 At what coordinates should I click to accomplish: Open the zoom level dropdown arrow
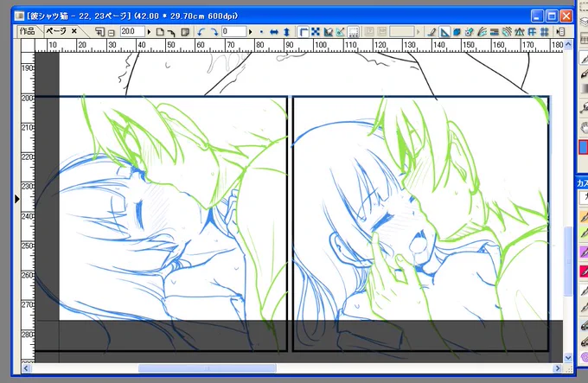(x=149, y=32)
